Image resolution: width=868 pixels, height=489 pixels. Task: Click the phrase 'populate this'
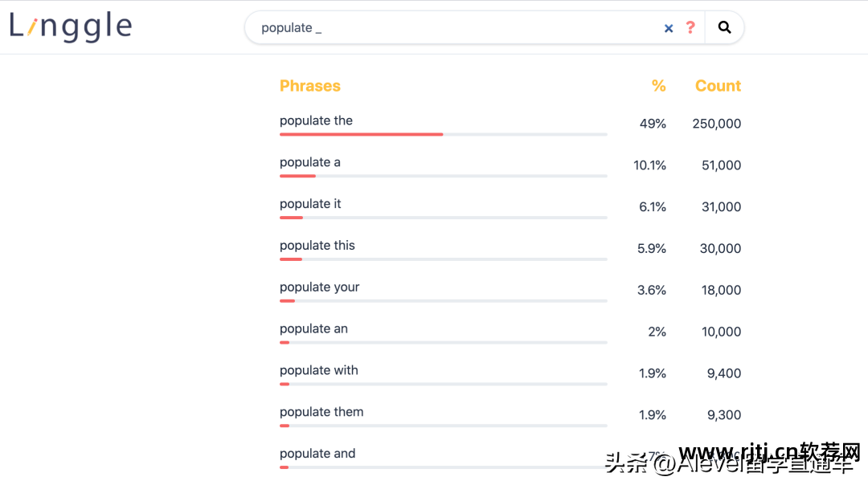click(x=315, y=246)
